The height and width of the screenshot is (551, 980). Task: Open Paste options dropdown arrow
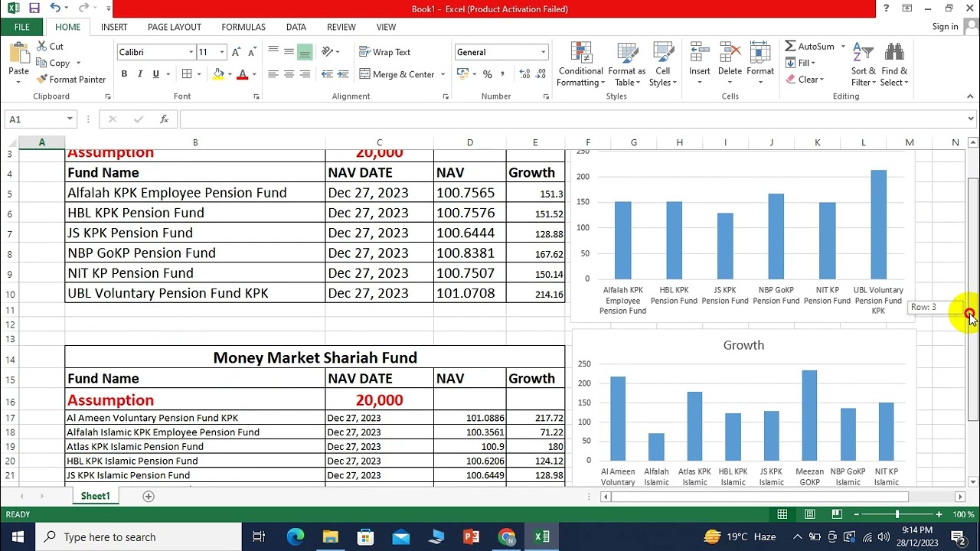point(18,82)
